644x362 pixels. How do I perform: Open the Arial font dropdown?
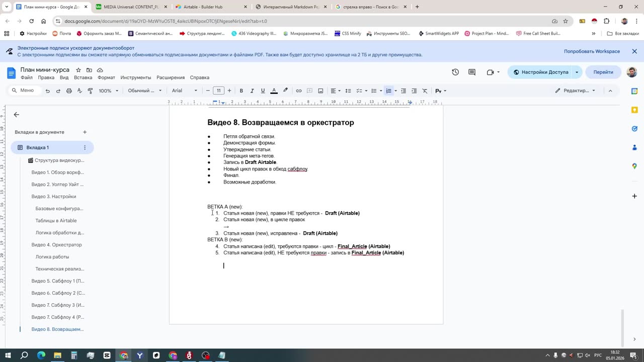(185, 91)
